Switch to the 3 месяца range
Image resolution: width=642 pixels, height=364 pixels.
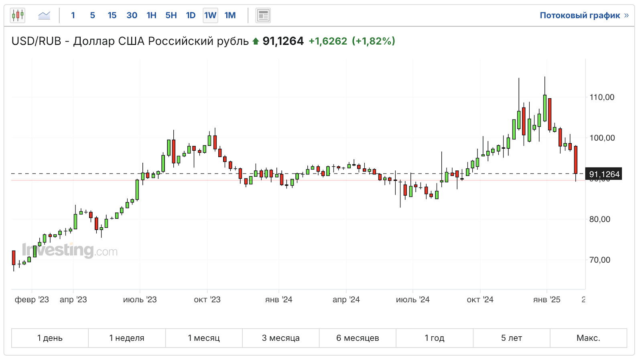(x=281, y=338)
